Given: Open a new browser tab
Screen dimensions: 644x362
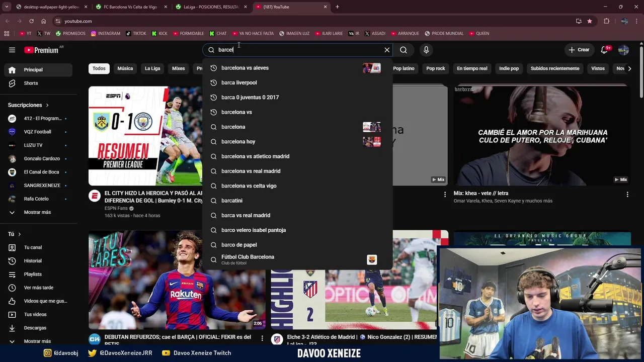Looking at the screenshot, I should (337, 7).
